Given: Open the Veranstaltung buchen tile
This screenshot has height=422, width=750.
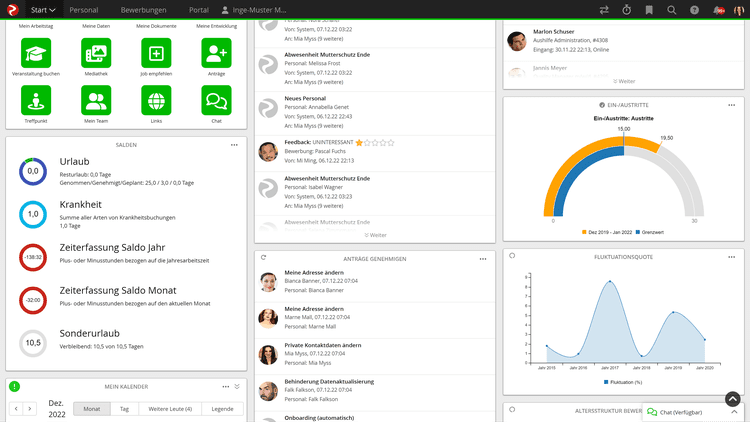Looking at the screenshot, I should [x=37, y=53].
